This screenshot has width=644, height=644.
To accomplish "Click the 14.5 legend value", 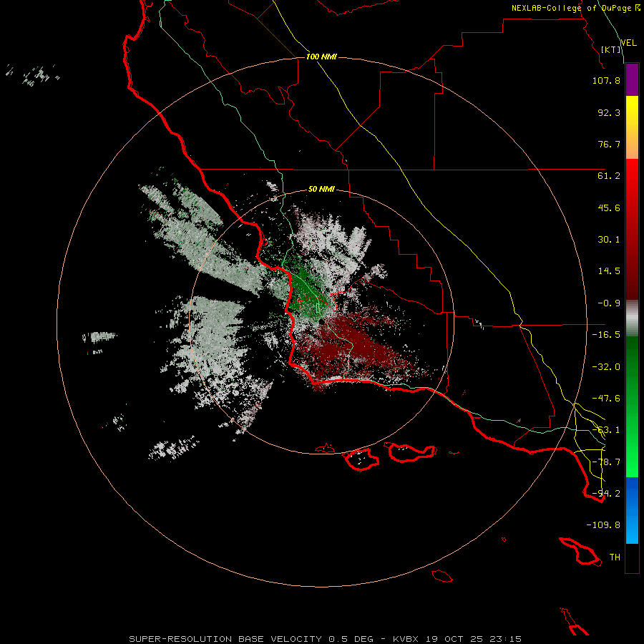I will pos(609,271).
